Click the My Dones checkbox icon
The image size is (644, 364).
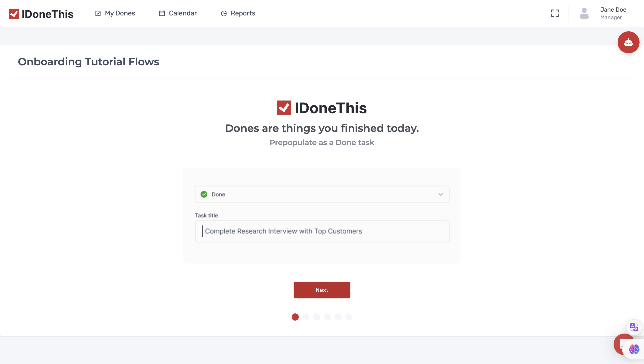(98, 13)
